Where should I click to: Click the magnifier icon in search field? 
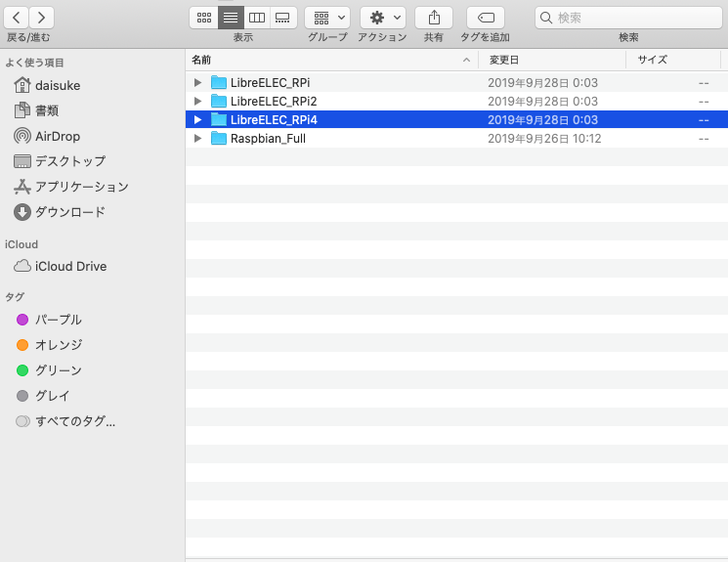(546, 18)
